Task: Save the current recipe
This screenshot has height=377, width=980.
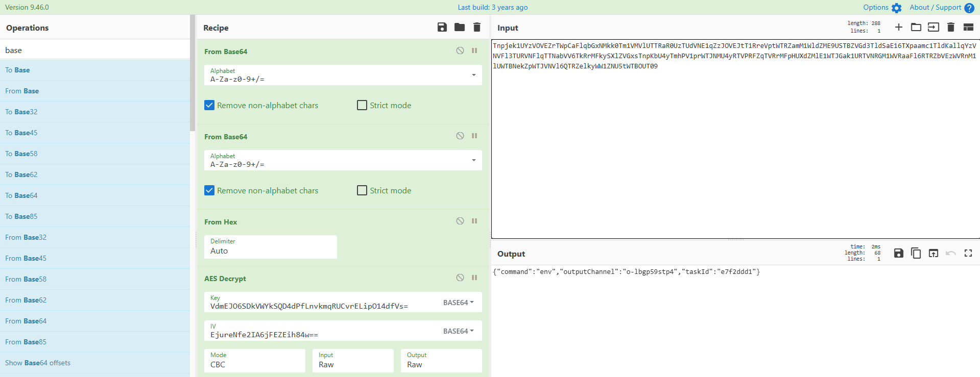Action: click(x=442, y=28)
